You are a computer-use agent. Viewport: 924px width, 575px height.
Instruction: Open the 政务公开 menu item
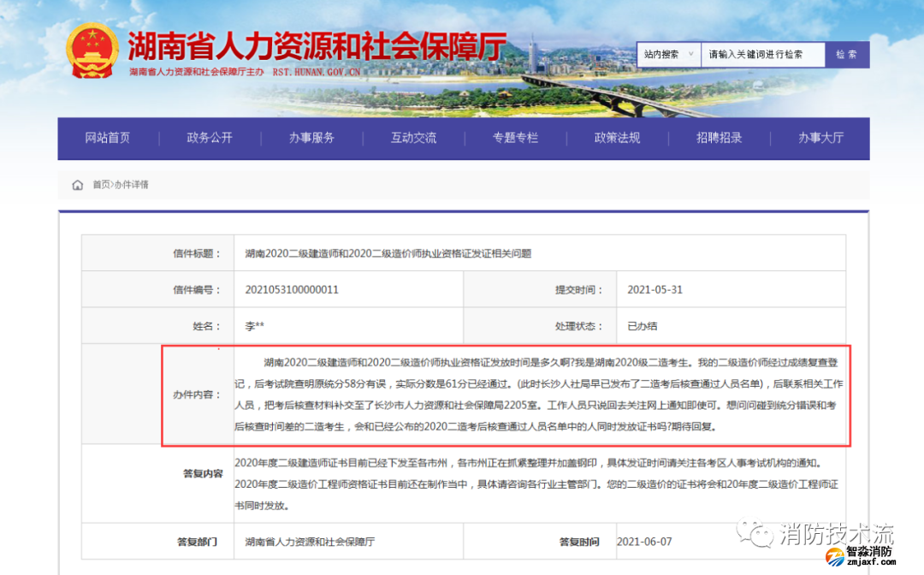[210, 138]
